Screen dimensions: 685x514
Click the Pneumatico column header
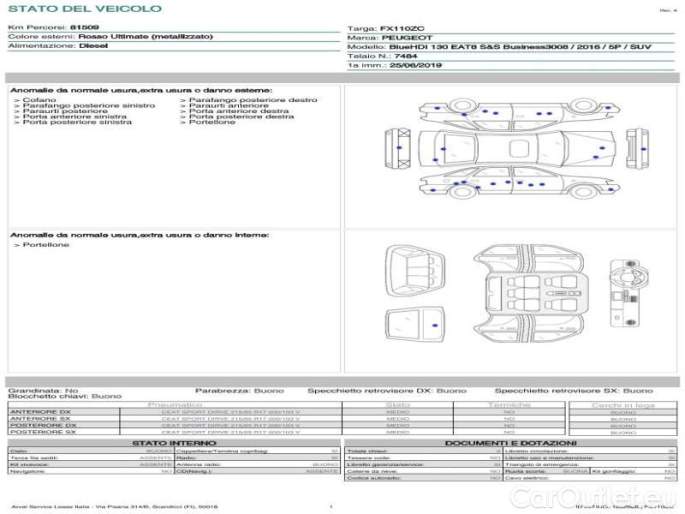(x=175, y=405)
